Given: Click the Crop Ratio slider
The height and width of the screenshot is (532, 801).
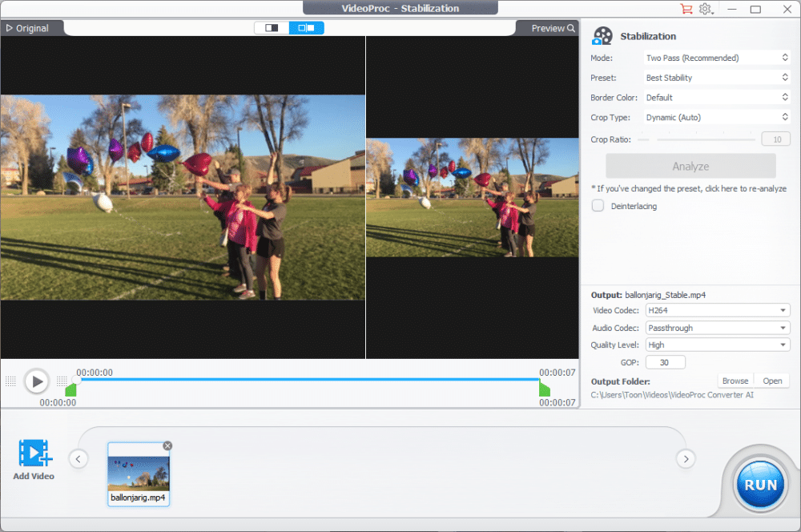Looking at the screenshot, I should pyautogui.click(x=697, y=139).
